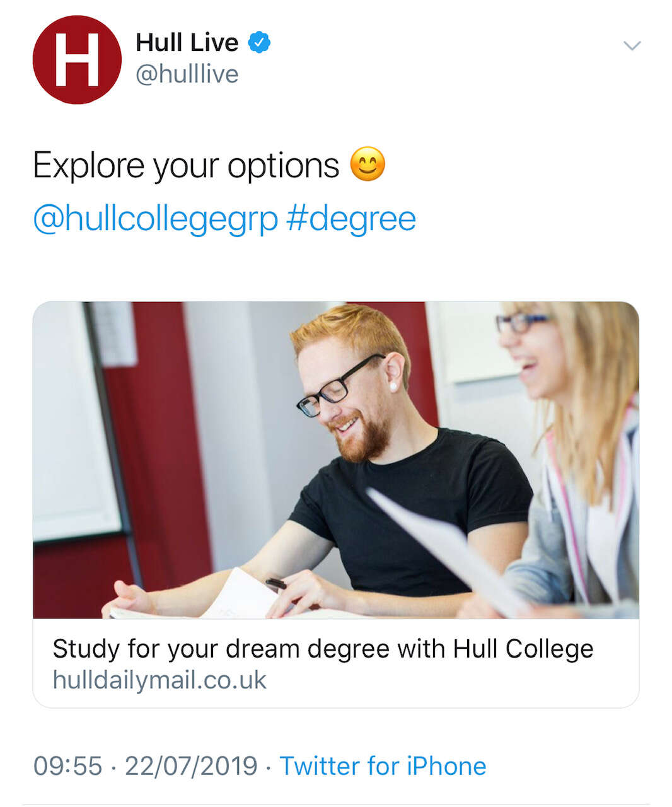Click the link card footer area
This screenshot has width=672, height=807.
[x=336, y=663]
